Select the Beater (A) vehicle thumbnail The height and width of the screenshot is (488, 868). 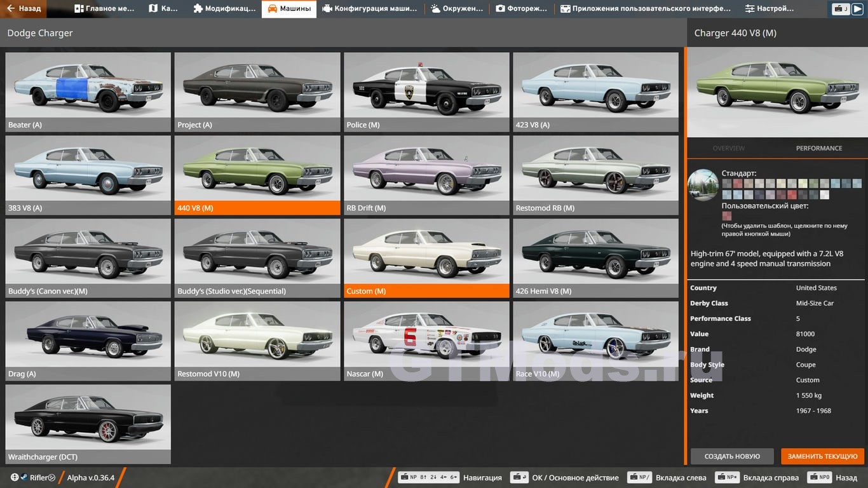(x=88, y=91)
